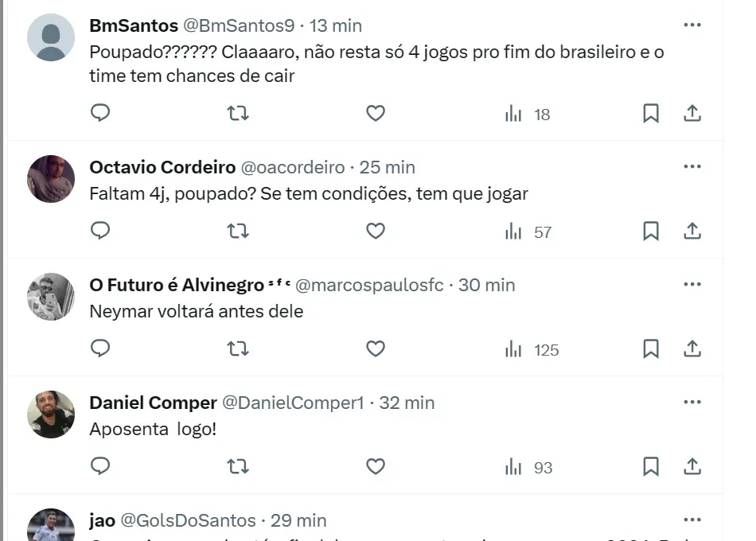Viewport: 756px width, 541px height.
Task: Like the 'Neymar voltará antes dele' tweet
Action: point(376,349)
